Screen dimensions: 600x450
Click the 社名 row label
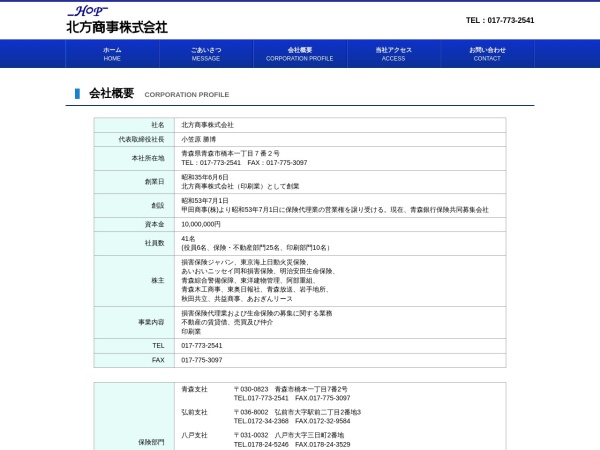coord(158,125)
